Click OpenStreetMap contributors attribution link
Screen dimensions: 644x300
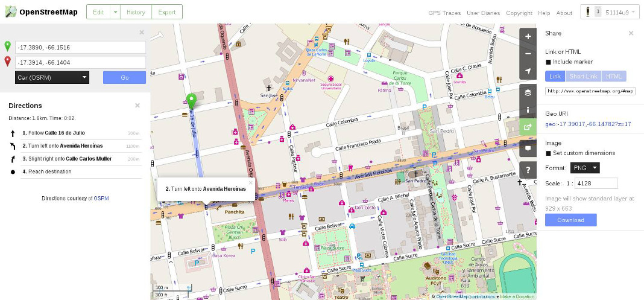coord(466,297)
